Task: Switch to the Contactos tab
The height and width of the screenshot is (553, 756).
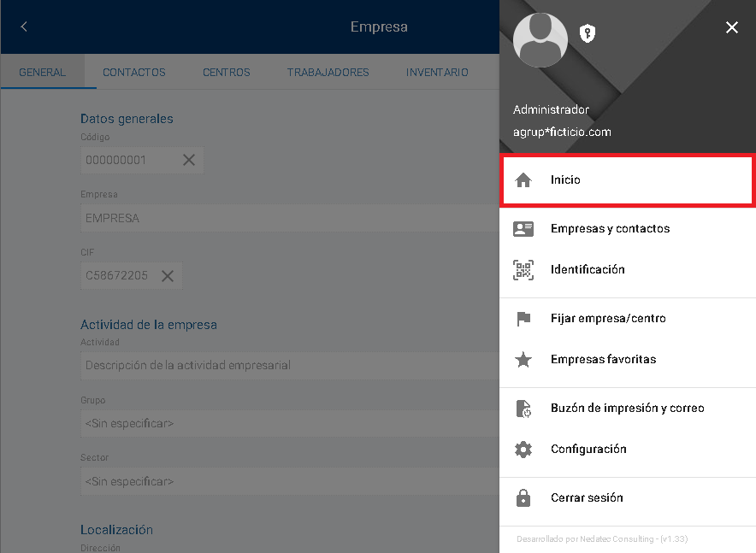Action: click(134, 73)
